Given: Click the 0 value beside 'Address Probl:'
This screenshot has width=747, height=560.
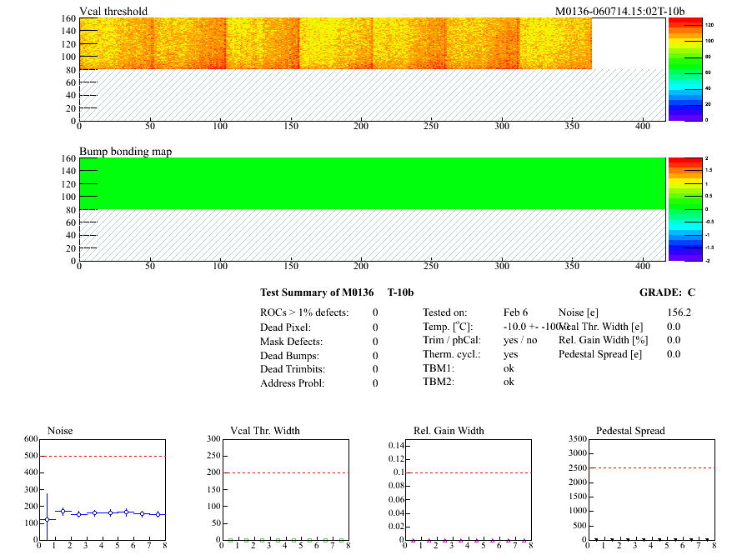Looking at the screenshot, I should pyautogui.click(x=375, y=383).
